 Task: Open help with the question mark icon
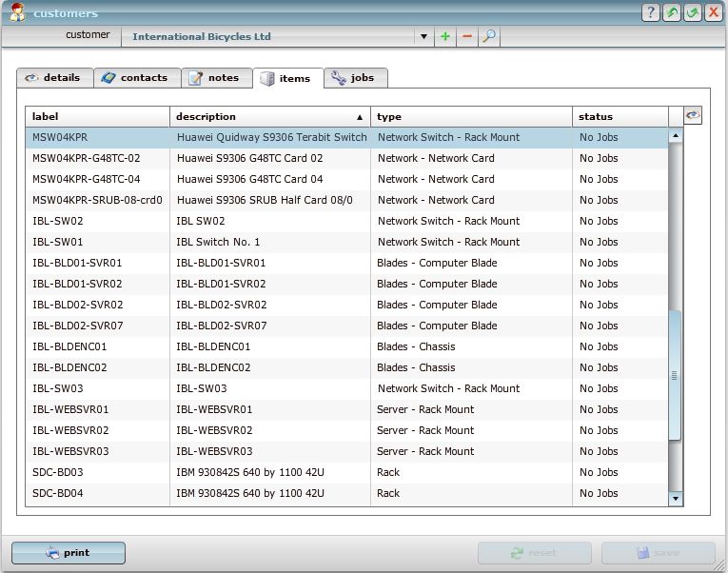tap(651, 12)
